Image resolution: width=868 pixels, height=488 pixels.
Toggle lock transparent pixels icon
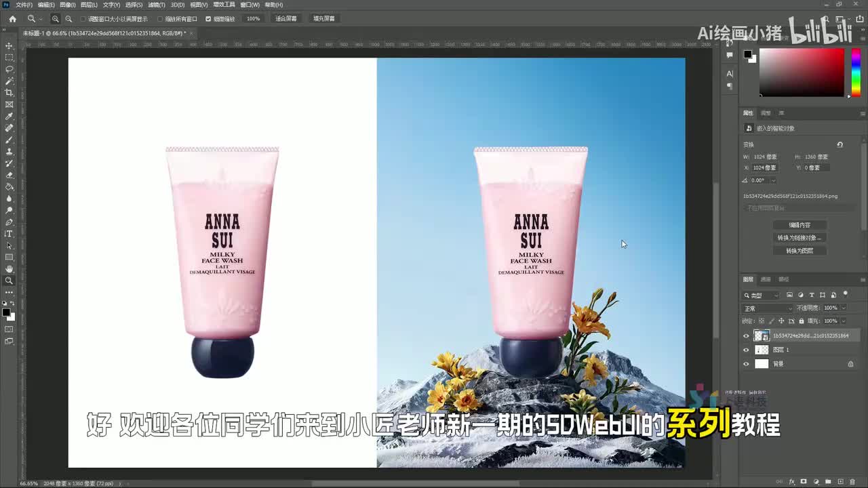tap(761, 321)
